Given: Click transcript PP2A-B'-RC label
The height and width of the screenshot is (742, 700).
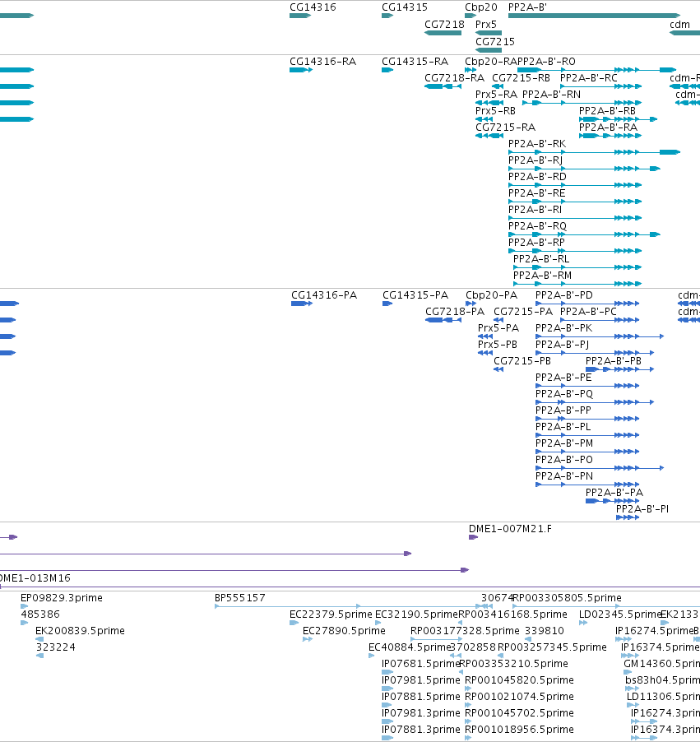Looking at the screenshot, I should click(589, 78).
